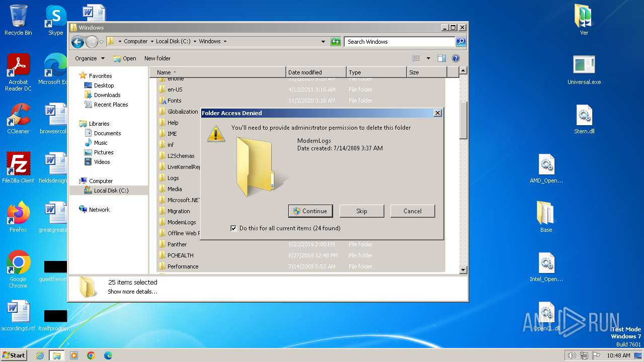
Task: Click 'Show more details...' in details pane
Action: click(x=132, y=292)
